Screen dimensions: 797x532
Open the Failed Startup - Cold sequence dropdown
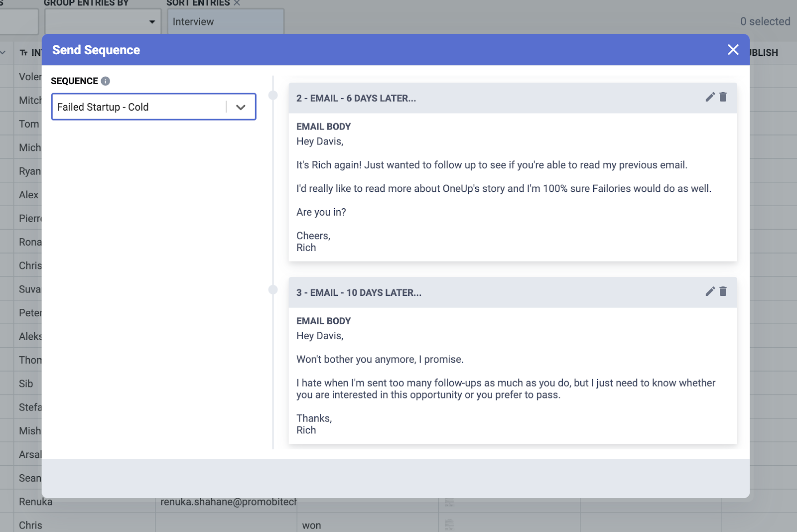pyautogui.click(x=241, y=107)
